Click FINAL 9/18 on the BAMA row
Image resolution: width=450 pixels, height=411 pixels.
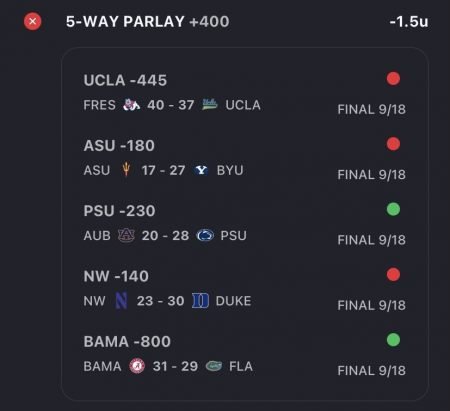click(372, 370)
